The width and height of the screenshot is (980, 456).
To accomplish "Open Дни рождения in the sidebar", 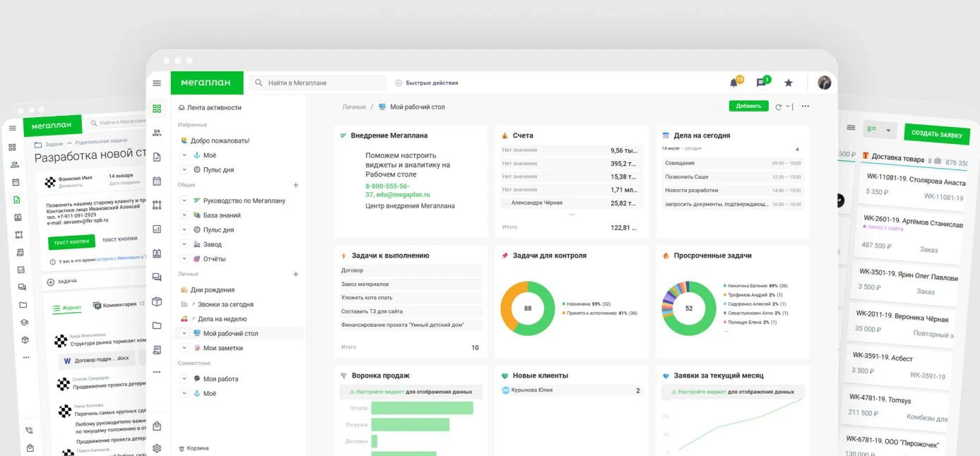I will coord(208,290).
